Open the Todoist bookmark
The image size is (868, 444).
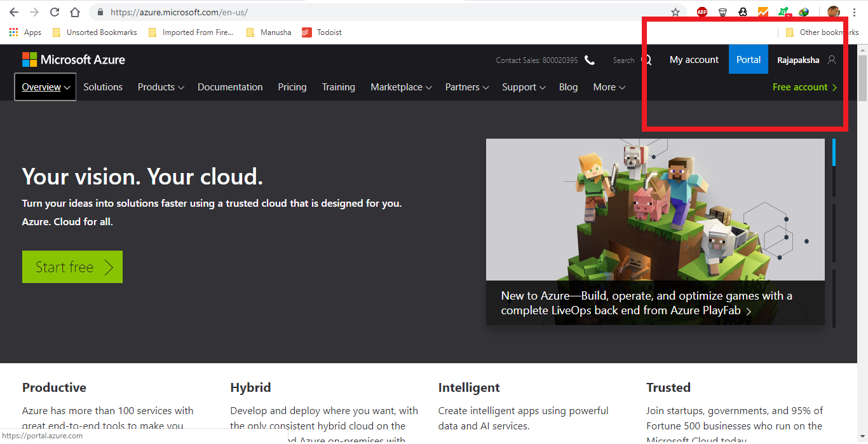tap(322, 32)
